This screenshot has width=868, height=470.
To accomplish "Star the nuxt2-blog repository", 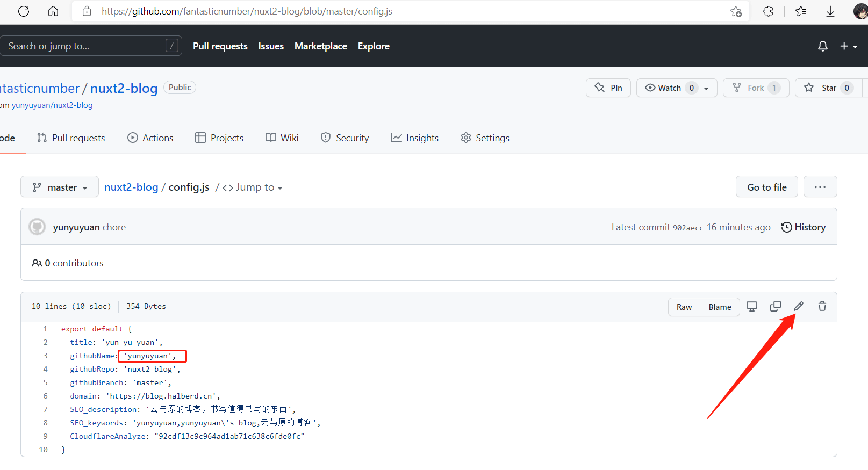I will [x=822, y=88].
